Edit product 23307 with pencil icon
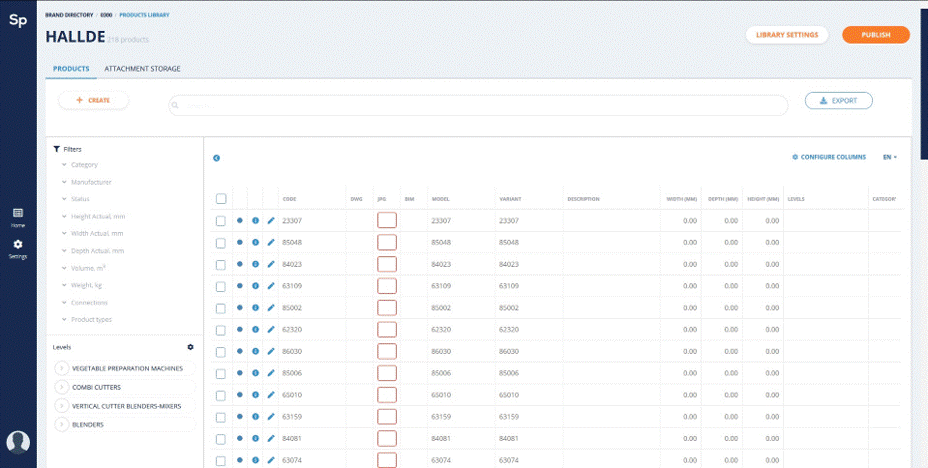Image resolution: width=928 pixels, height=468 pixels. [271, 220]
